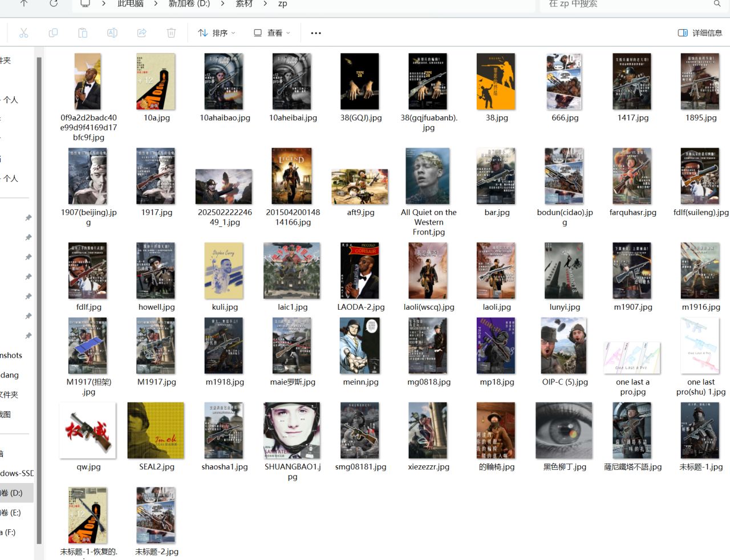Screen dimensions: 730x560
Task: Click the Delete trash icon
Action: 171,33
